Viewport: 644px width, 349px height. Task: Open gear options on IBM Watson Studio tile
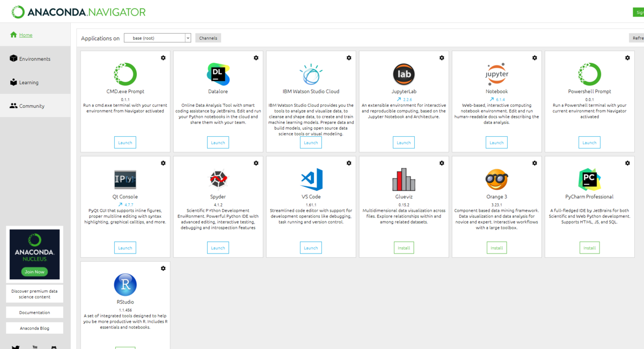(349, 58)
